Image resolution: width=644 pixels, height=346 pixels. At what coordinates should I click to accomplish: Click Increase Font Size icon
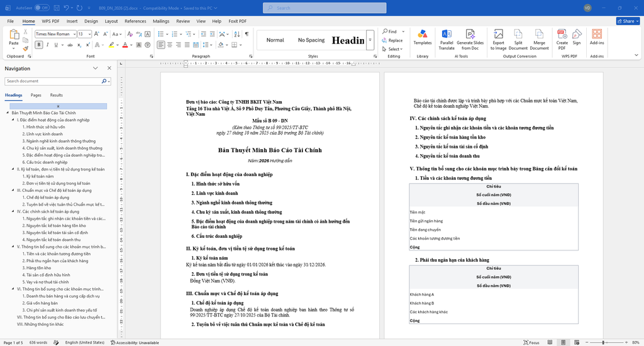[x=96, y=34]
